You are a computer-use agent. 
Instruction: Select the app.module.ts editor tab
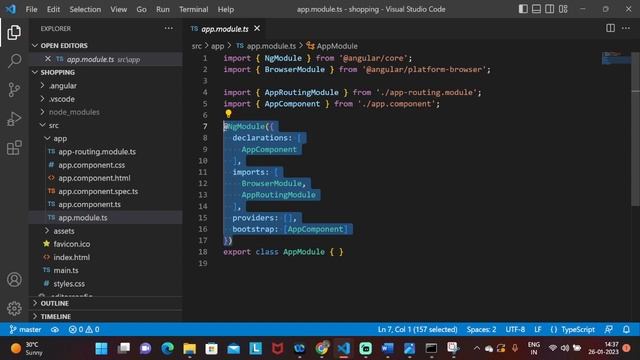pyautogui.click(x=224, y=29)
